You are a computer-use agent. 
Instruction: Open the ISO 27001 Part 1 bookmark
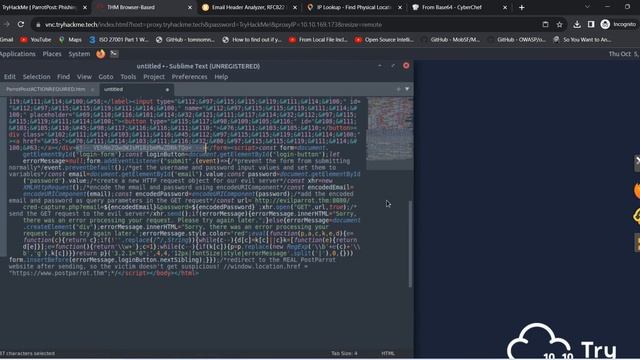tap(118, 40)
